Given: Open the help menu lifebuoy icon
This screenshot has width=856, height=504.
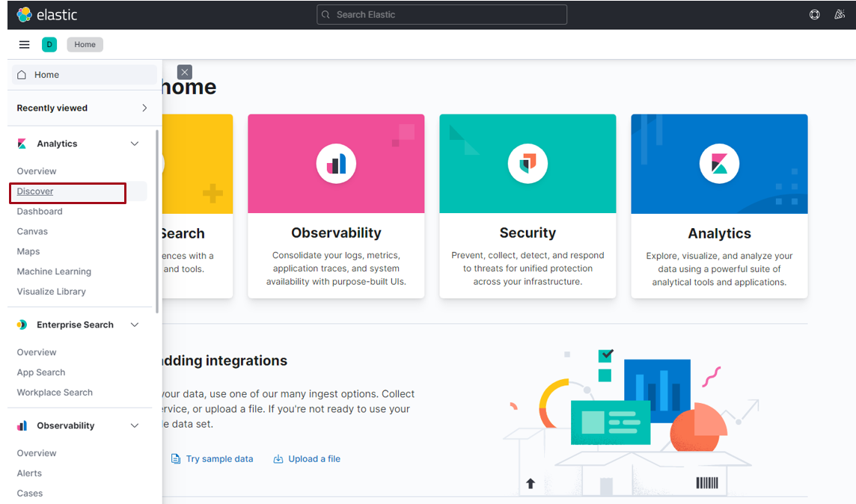Looking at the screenshot, I should point(815,14).
